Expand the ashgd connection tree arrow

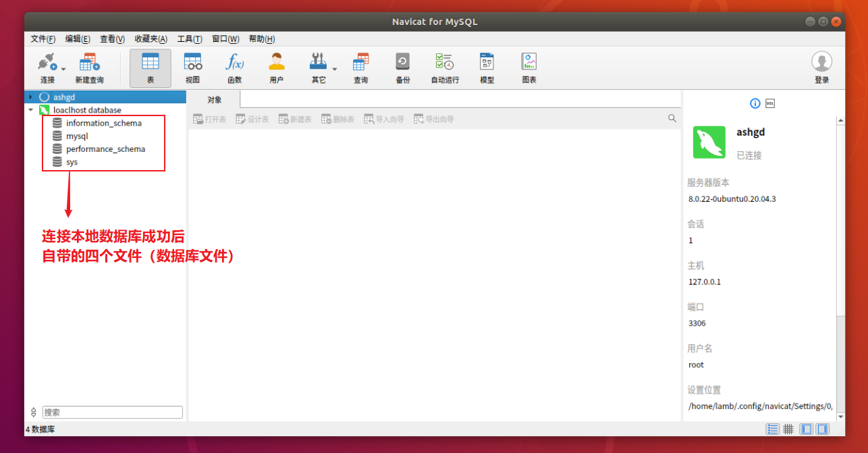pos(30,97)
